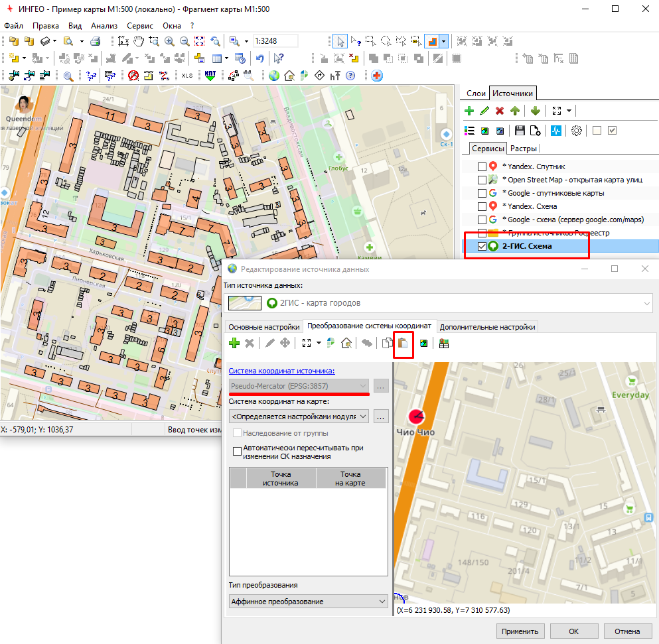Move source up with green up arrow

point(515,111)
